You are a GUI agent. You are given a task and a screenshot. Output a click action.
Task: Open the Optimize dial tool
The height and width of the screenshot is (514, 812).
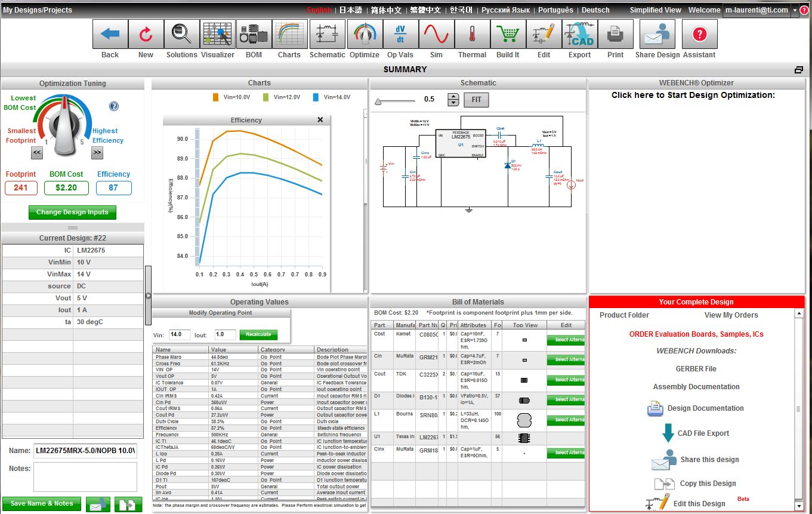pos(365,34)
